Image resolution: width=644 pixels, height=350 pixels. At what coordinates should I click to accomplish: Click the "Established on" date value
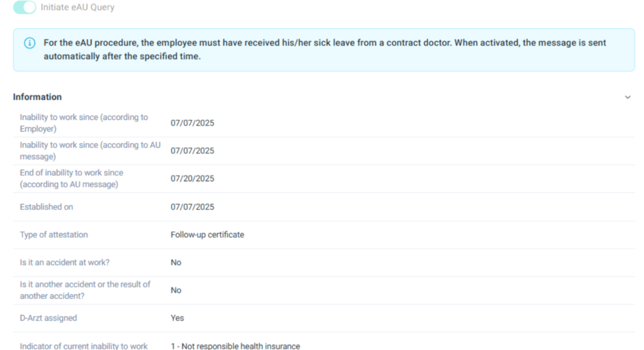192,207
